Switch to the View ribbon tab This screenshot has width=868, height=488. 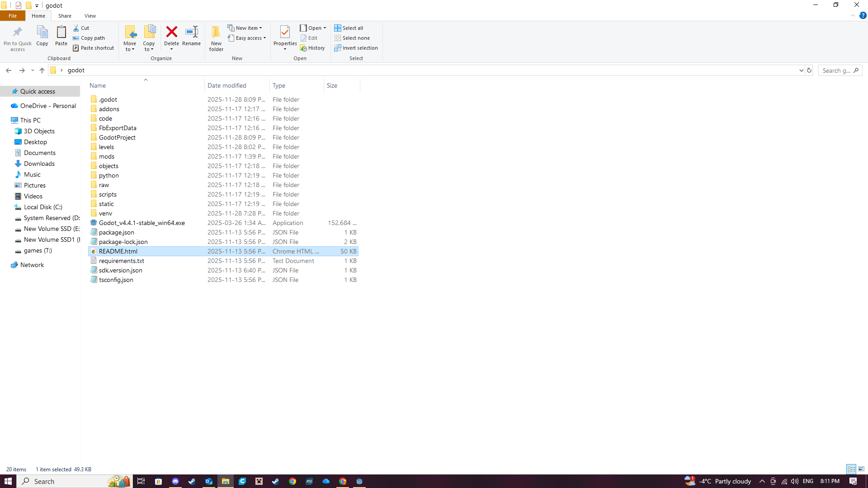click(x=90, y=16)
